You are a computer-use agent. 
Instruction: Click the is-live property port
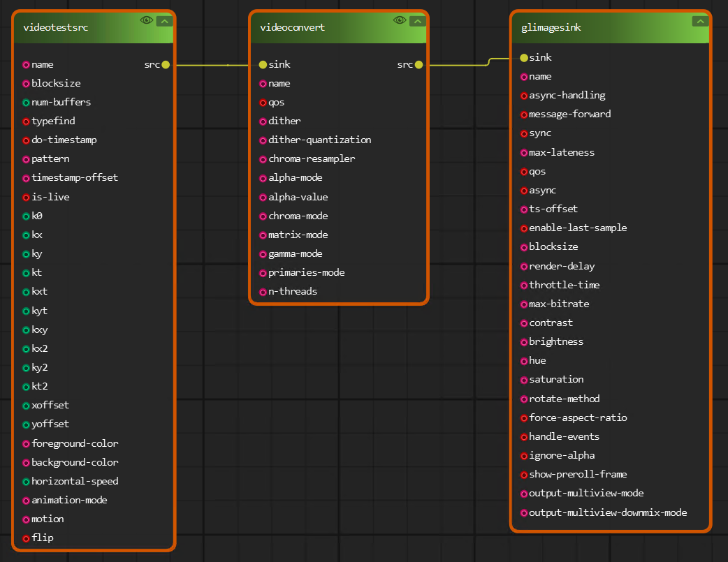(26, 198)
